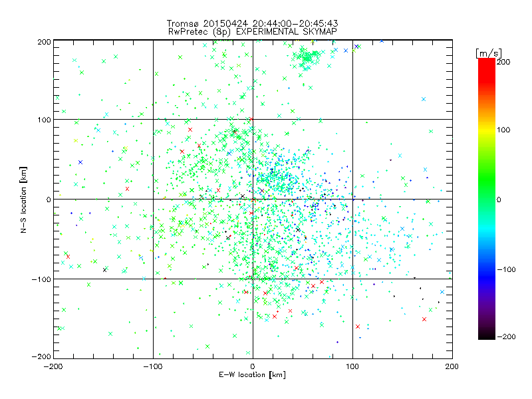Click the x-axis tick label '-200'
The height and width of the screenshot is (399, 532).
(53, 366)
